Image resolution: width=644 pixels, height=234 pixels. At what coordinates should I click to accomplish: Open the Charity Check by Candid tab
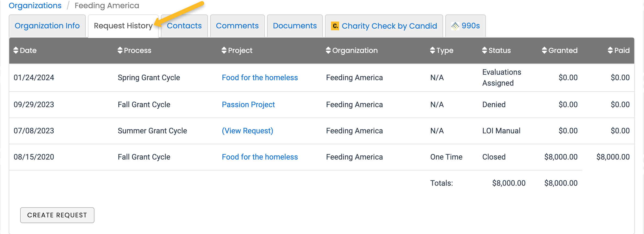click(389, 26)
